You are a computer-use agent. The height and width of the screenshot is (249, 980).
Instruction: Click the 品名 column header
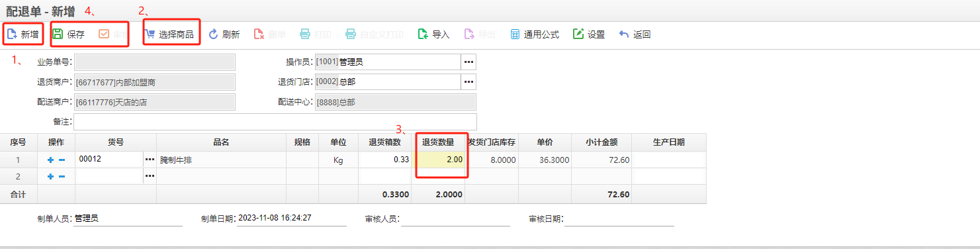pos(221,142)
